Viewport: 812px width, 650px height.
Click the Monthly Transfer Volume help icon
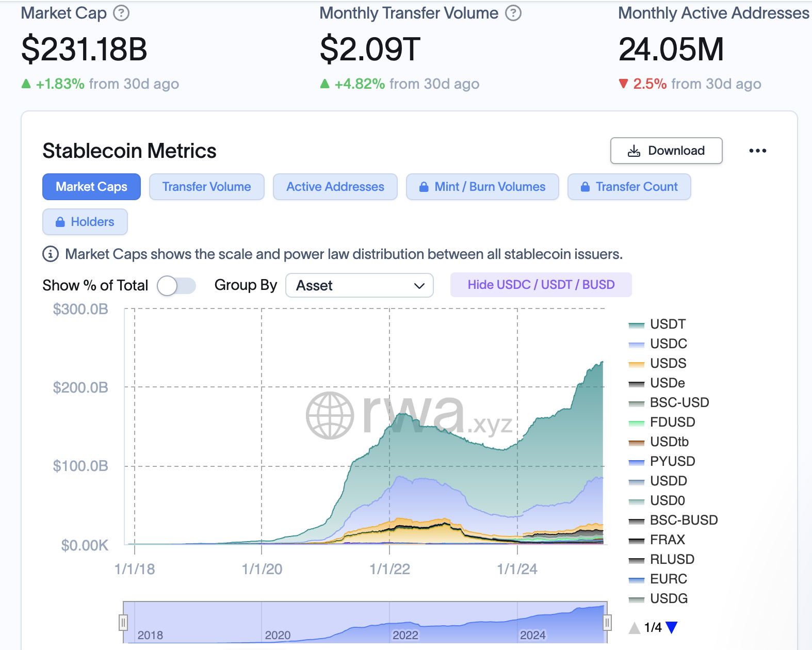pyautogui.click(x=513, y=13)
